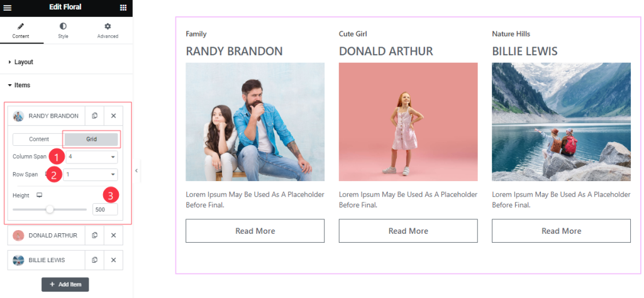The image size is (644, 298).
Task: Open the hamburger menu icon
Action: (7, 8)
